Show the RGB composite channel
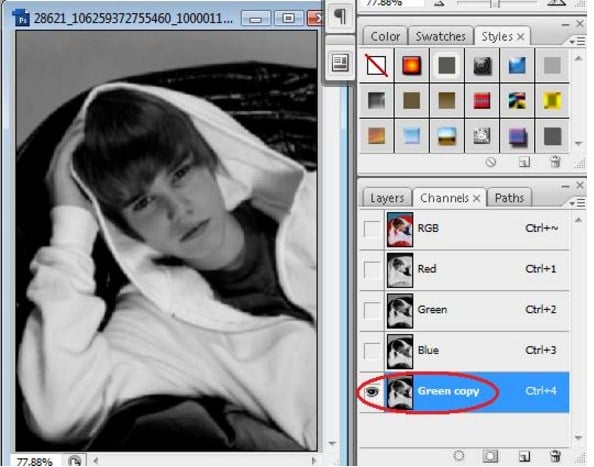 pos(372,229)
